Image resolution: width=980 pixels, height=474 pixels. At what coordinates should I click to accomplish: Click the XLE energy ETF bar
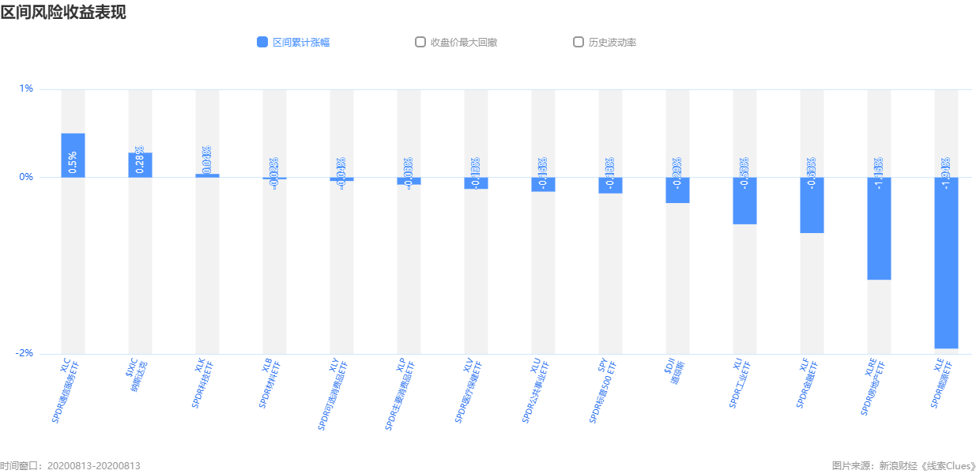click(x=946, y=262)
